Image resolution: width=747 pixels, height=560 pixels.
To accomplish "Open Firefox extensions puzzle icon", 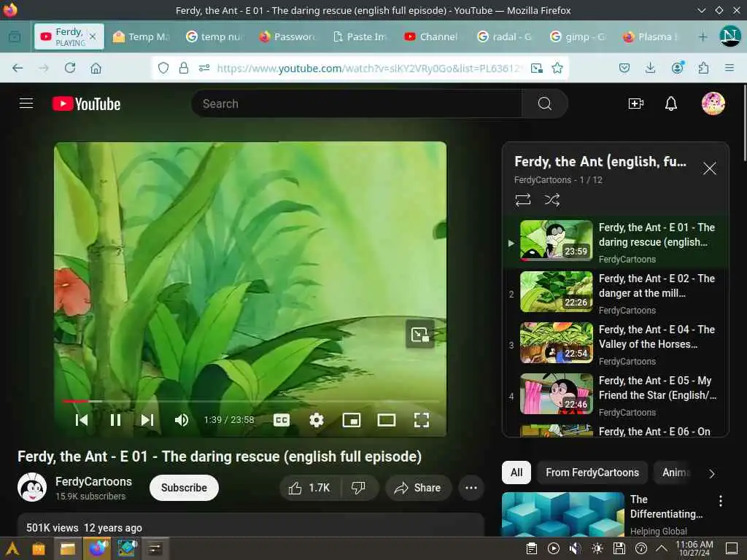I will [703, 68].
